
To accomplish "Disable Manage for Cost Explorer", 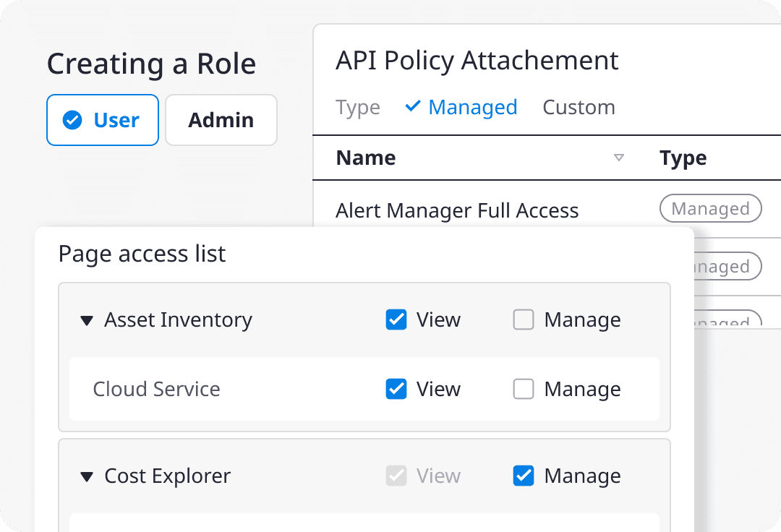I will [x=524, y=476].
